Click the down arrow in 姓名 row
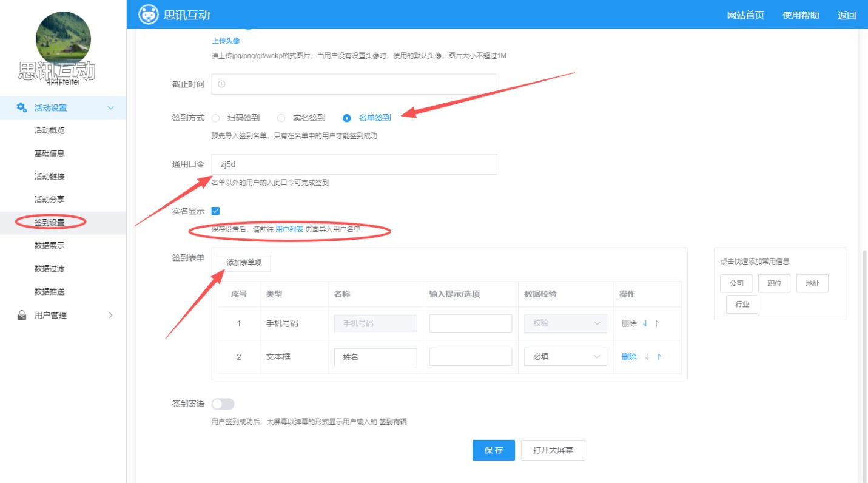868x483 pixels. [x=647, y=357]
